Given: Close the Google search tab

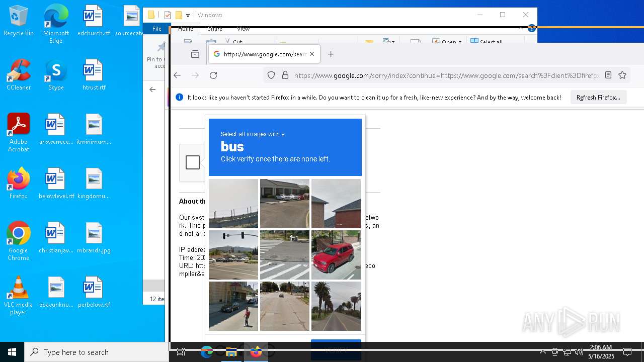Looking at the screenshot, I should 312,54.
